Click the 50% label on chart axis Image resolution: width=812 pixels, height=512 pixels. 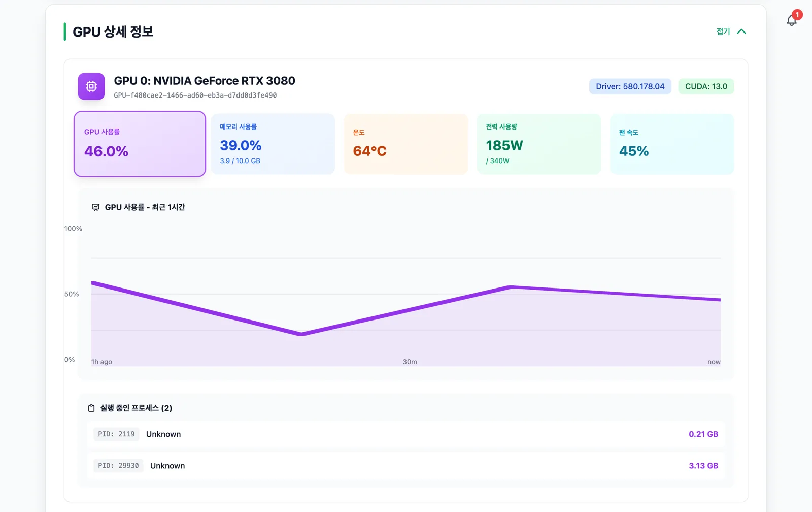click(72, 294)
